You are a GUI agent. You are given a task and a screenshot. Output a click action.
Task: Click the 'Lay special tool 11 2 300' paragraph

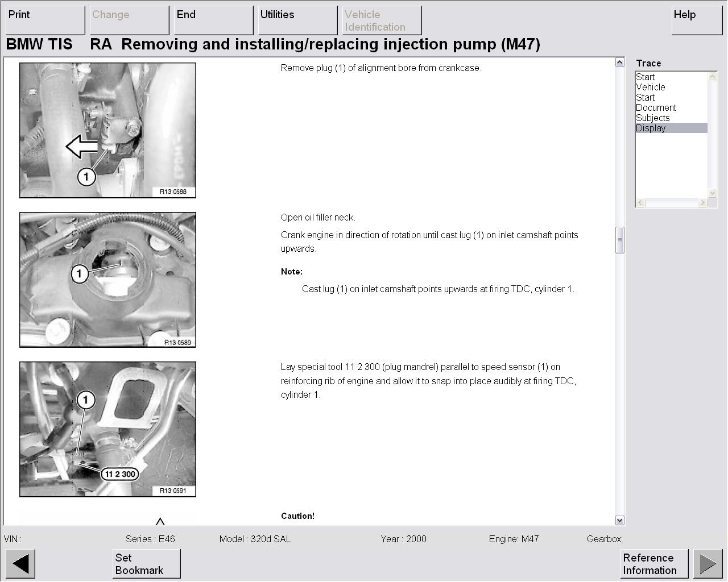coord(429,381)
